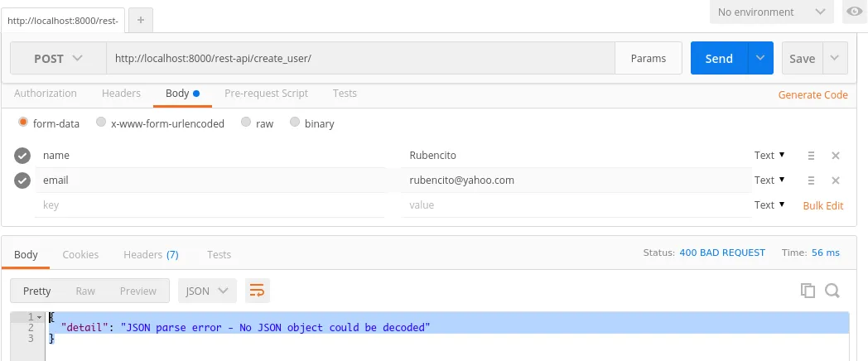Click the 400 BAD REQUEST status text
Screen dimensions: 868x361
point(722,253)
